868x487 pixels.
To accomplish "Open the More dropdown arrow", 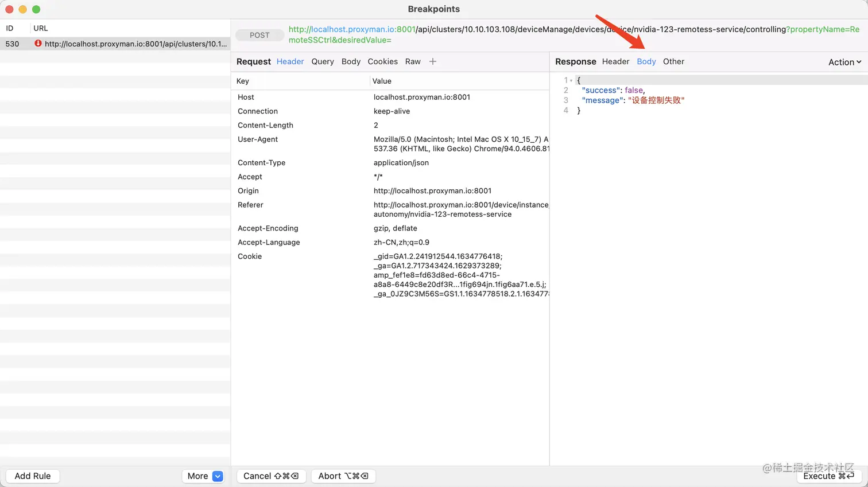I will click(x=218, y=476).
